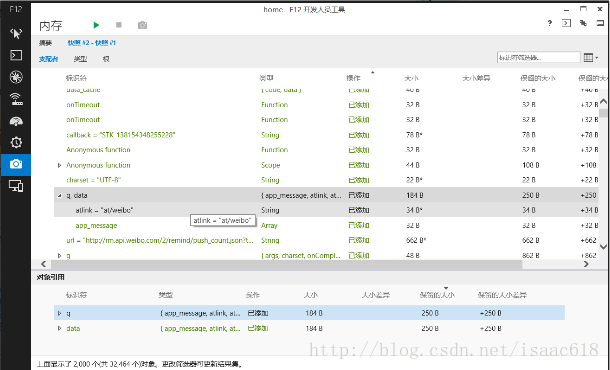Select the charset = "UTF-8" row
The height and width of the screenshot is (370, 610).
pyautogui.click(x=326, y=180)
